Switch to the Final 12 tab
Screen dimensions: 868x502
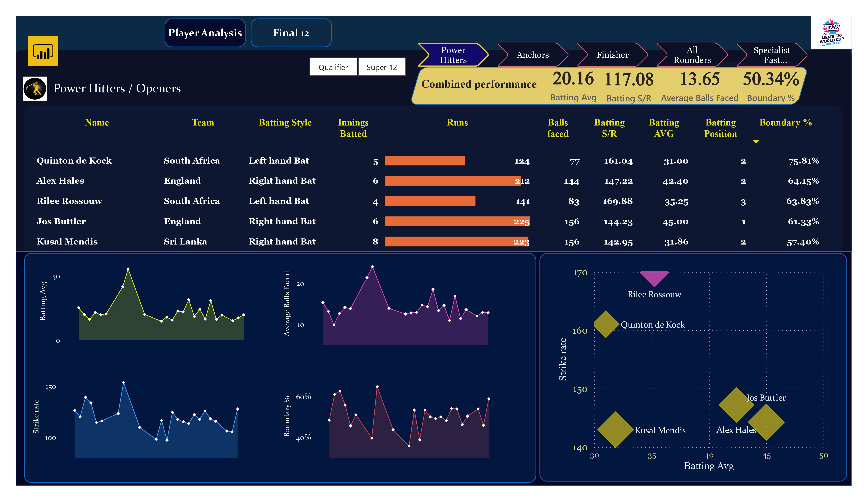coord(291,33)
